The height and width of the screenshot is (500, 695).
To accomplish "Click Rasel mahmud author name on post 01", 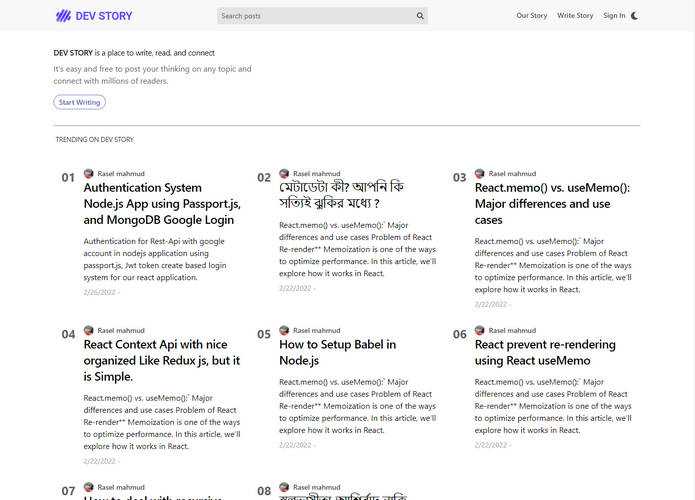I will 121,174.
